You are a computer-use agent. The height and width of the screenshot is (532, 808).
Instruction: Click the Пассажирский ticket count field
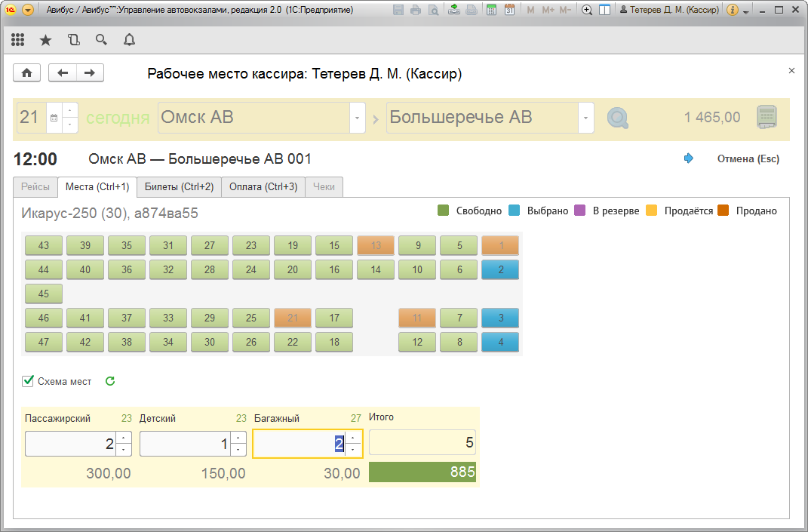[x=70, y=444]
